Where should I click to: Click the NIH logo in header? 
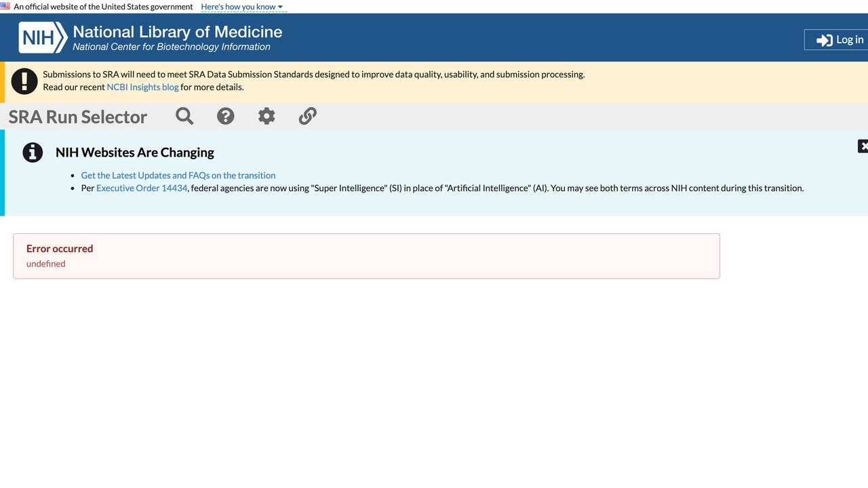(x=43, y=37)
